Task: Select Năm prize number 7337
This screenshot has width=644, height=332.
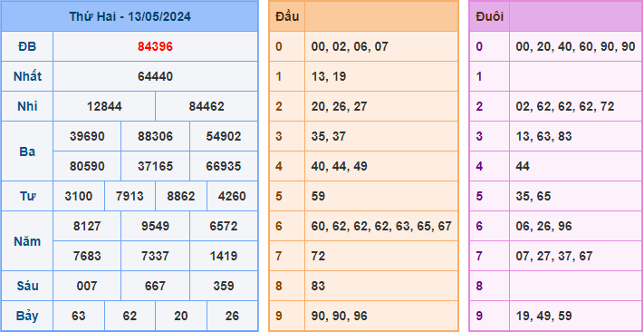Action: 155,256
